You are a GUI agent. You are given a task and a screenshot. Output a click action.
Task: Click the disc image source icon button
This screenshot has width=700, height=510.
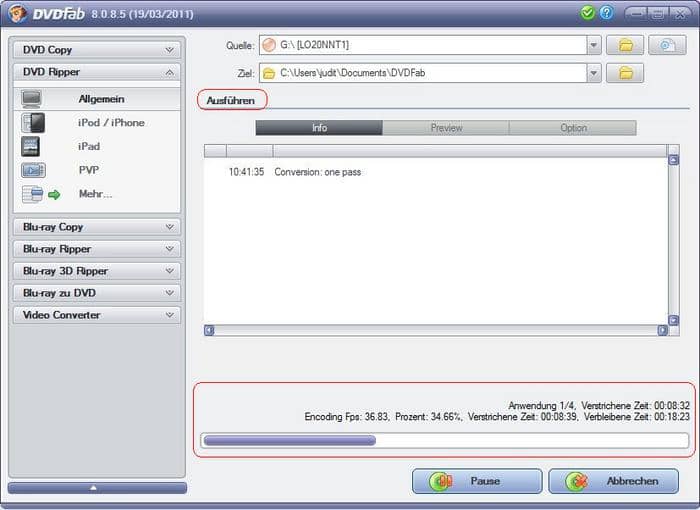coord(667,45)
